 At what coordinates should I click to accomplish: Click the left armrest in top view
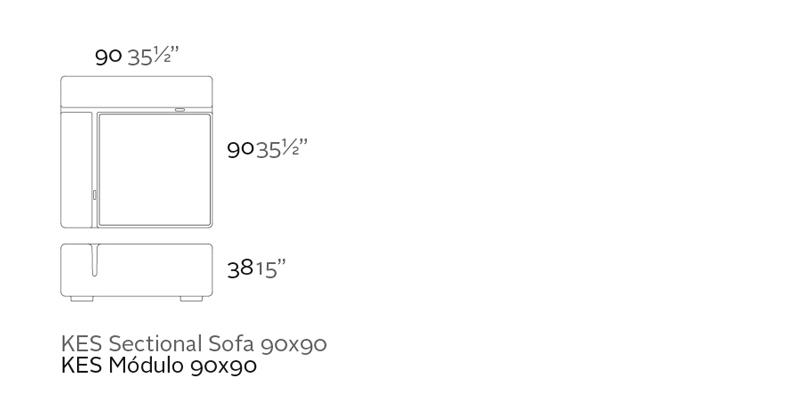pyautogui.click(x=76, y=167)
